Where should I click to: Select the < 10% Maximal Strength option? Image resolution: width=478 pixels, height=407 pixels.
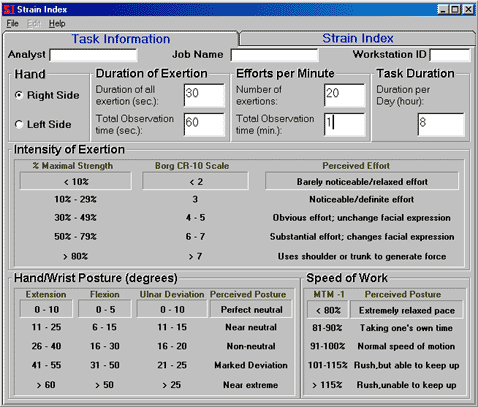76,181
